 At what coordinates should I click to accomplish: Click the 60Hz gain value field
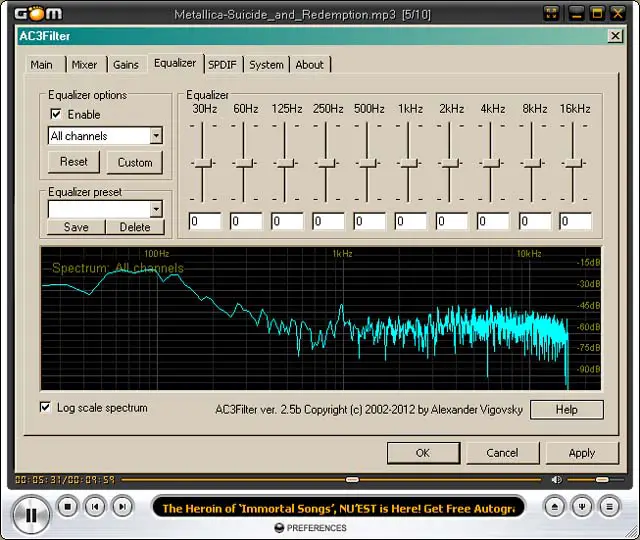click(246, 221)
